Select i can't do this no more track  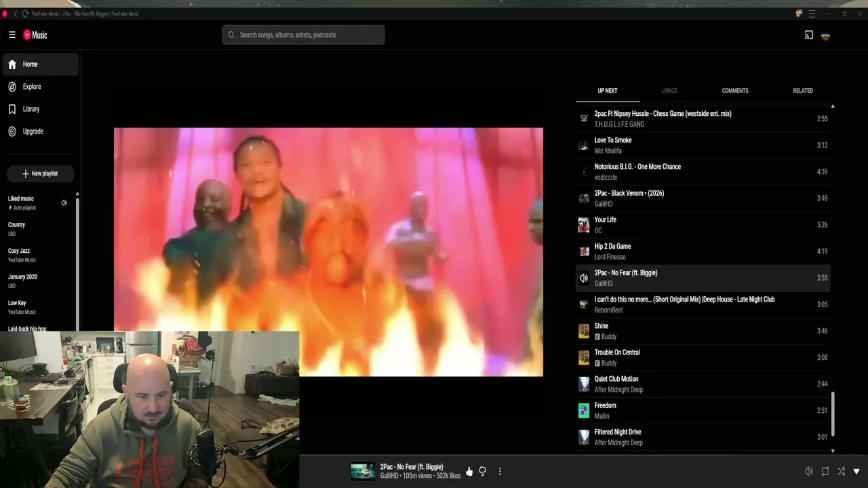tap(703, 304)
